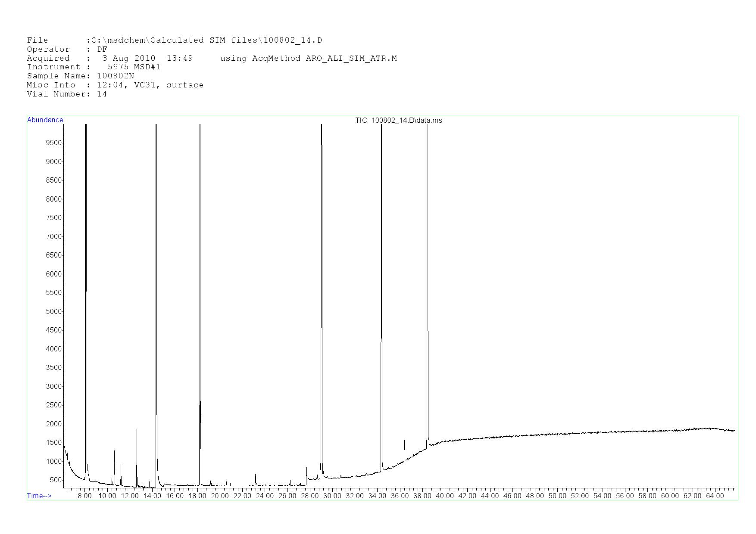This screenshot has width=756, height=534.
Task: Click the Sample Name 100802N line
Action: click(81, 76)
